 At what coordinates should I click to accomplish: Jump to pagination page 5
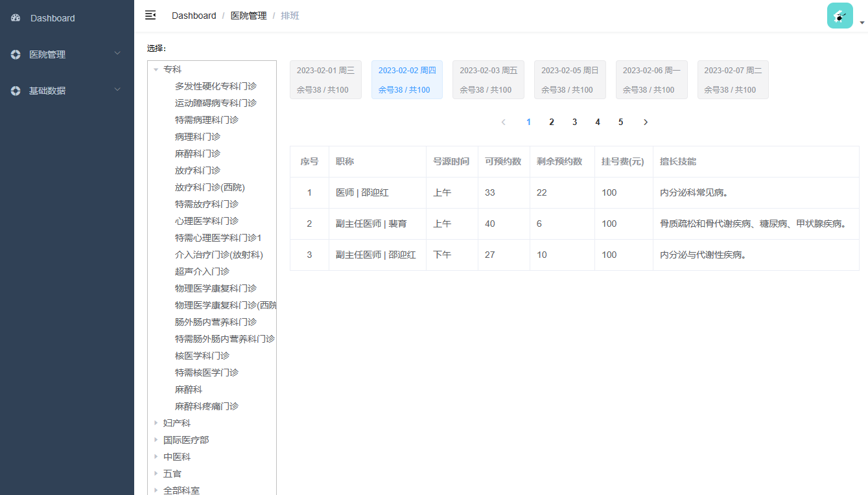tap(620, 122)
